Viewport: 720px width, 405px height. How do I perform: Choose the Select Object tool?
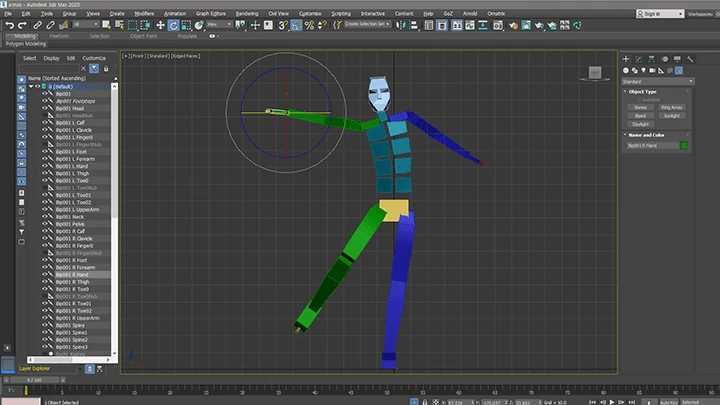click(x=107, y=25)
